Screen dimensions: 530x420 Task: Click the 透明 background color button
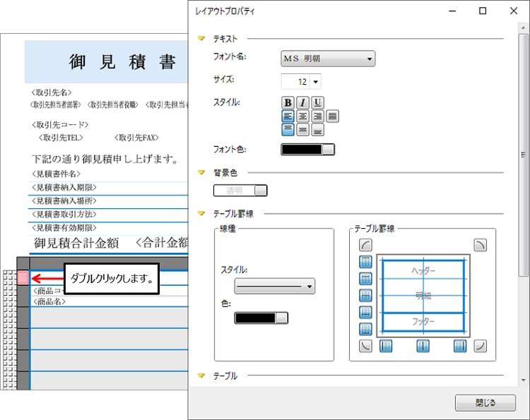click(x=240, y=191)
